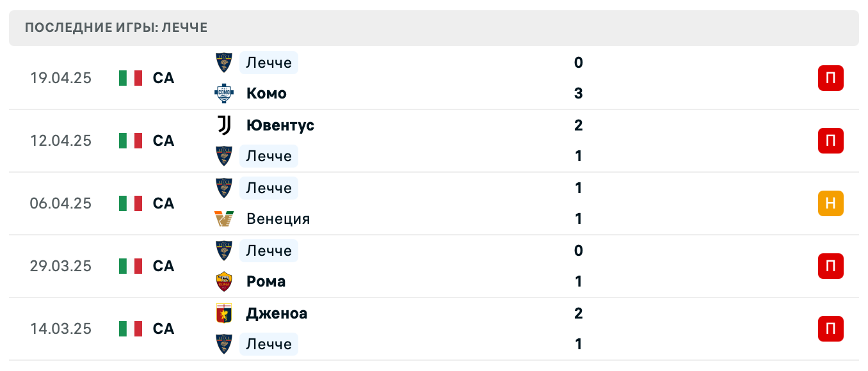868x371 pixels.
Task: Expand the СА competition tag for the 06.04.25 match
Action: 164,203
